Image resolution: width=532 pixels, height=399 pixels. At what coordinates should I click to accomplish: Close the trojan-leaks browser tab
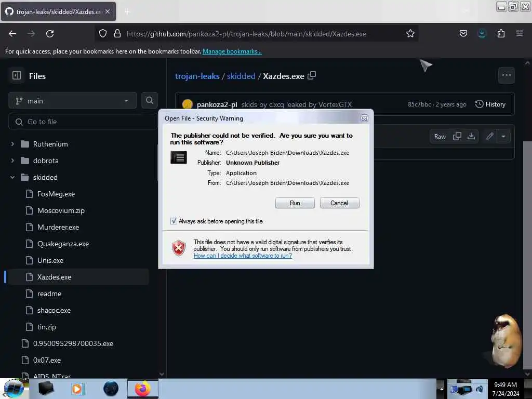(108, 11)
